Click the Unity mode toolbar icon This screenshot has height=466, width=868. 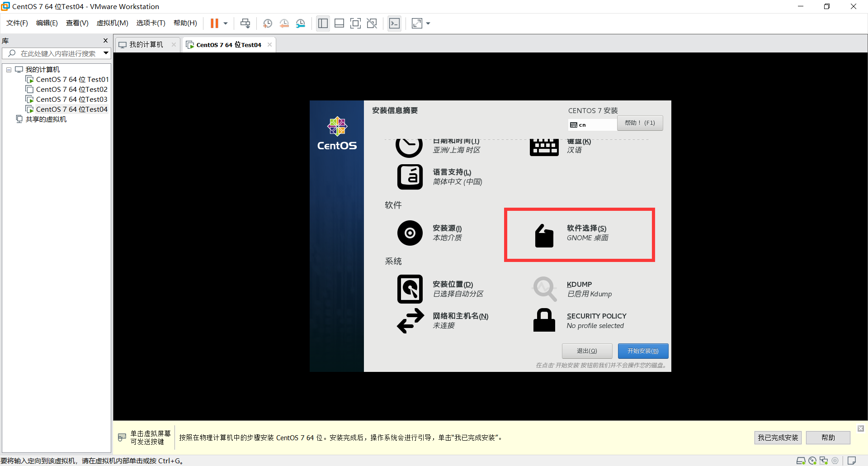[x=372, y=24]
